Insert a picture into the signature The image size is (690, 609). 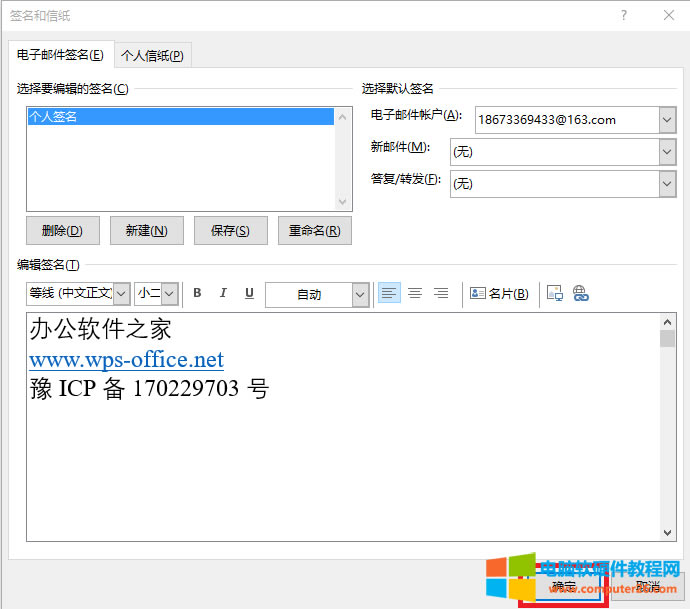(x=556, y=293)
